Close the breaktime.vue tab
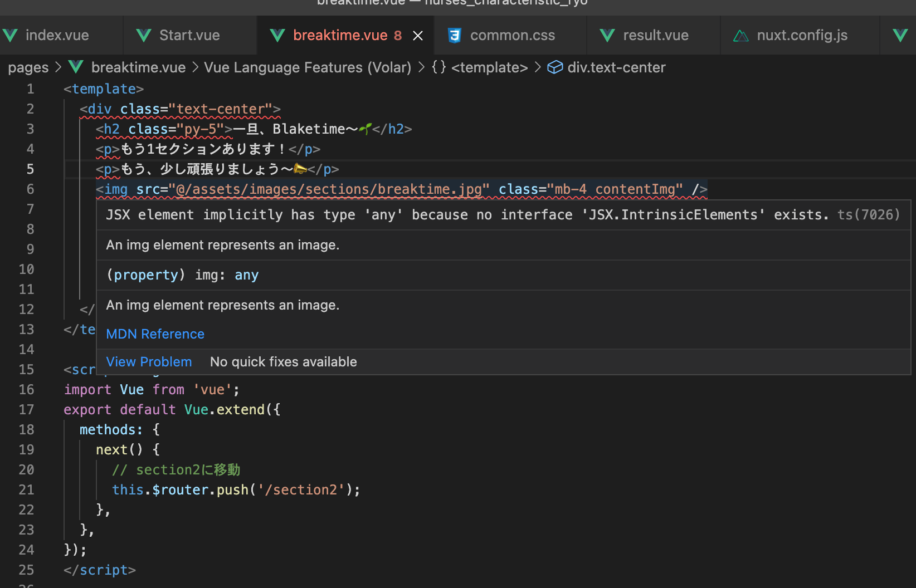 tap(418, 36)
